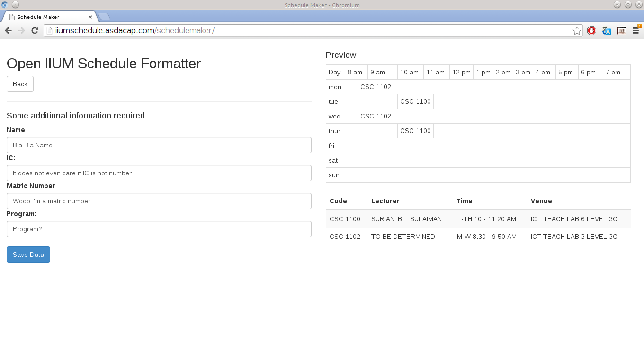Viewport: 644px width, 364px height.
Task: Click the browser forward arrow
Action: [x=21, y=31]
